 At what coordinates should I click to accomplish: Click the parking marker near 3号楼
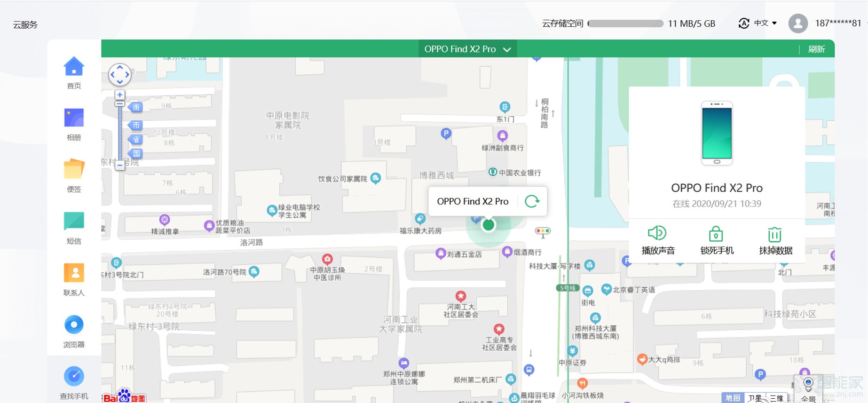click(x=446, y=134)
